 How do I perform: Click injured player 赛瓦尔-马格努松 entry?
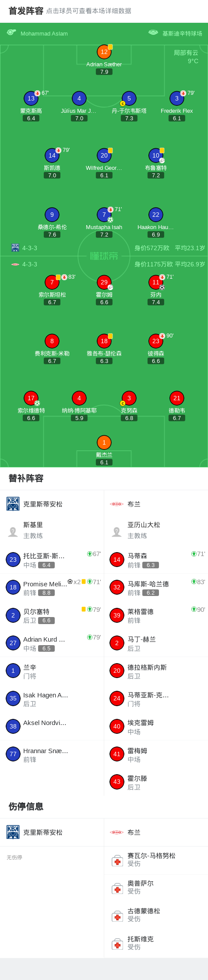pyautogui.click(x=156, y=859)
